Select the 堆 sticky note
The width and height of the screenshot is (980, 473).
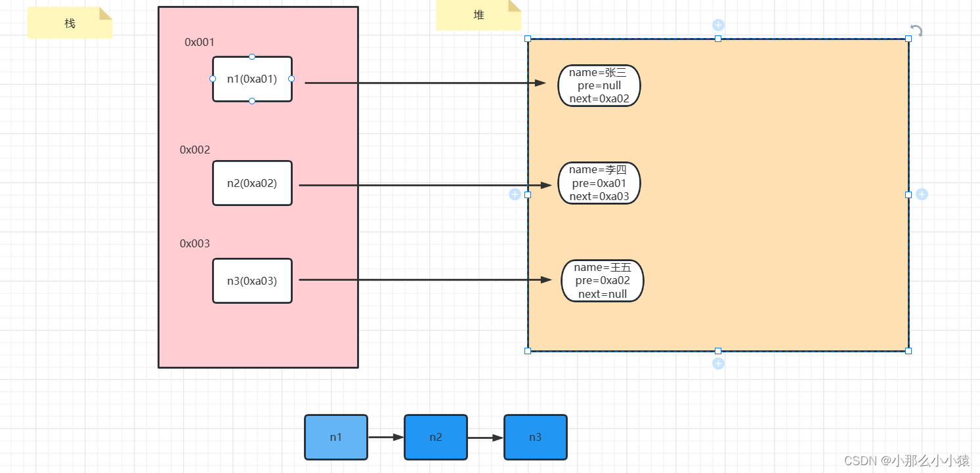479,14
